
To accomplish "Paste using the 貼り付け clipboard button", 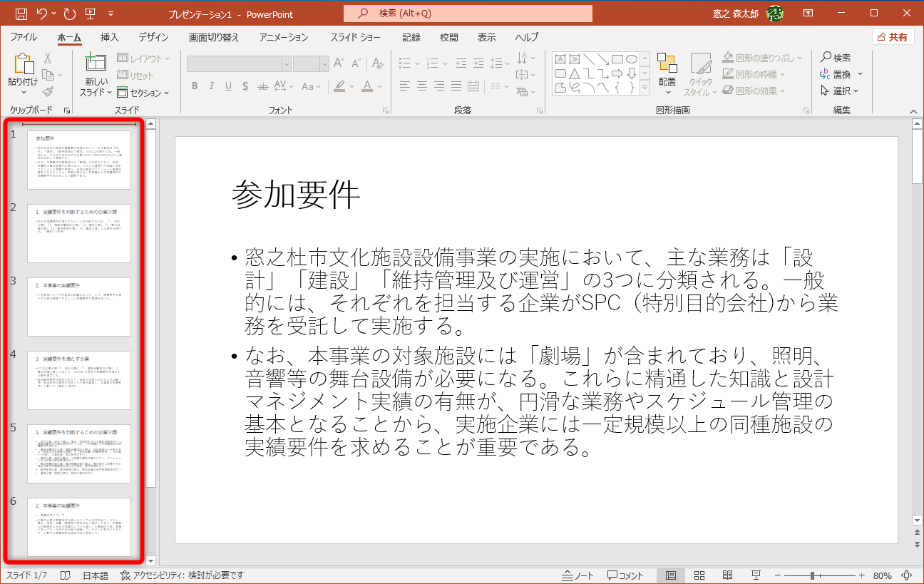I will click(x=23, y=75).
